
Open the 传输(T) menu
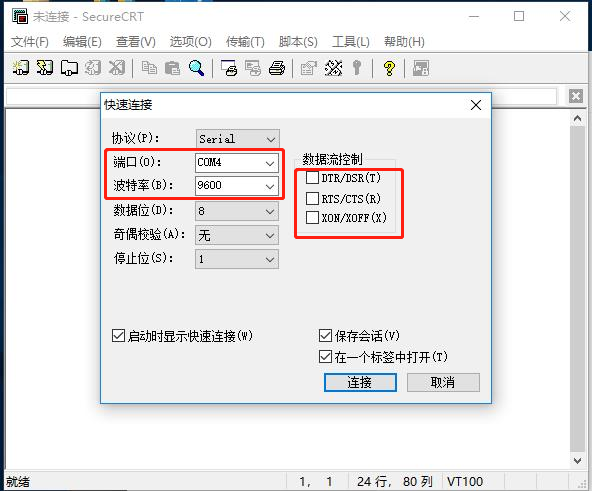pos(245,42)
